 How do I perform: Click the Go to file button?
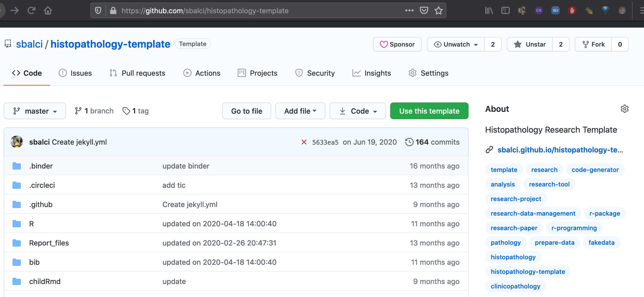point(247,111)
